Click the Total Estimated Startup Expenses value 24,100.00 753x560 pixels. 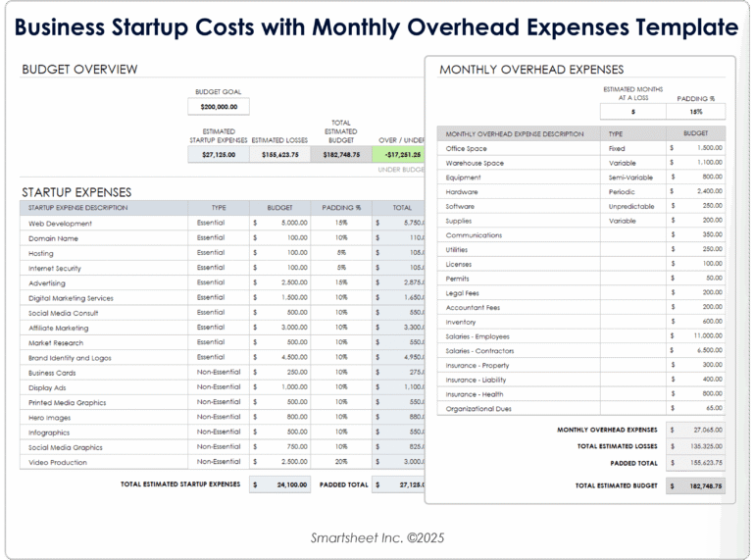[x=279, y=484]
